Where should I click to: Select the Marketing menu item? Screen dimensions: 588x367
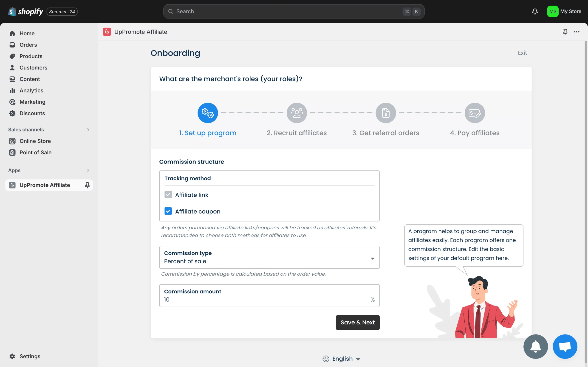pyautogui.click(x=32, y=102)
